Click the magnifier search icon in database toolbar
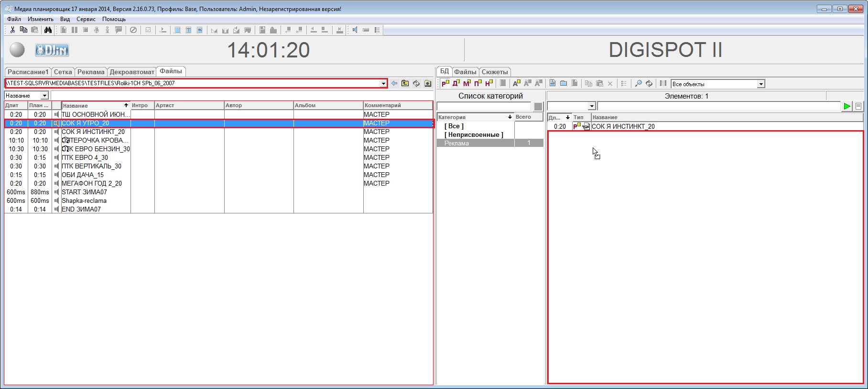 pos(638,83)
